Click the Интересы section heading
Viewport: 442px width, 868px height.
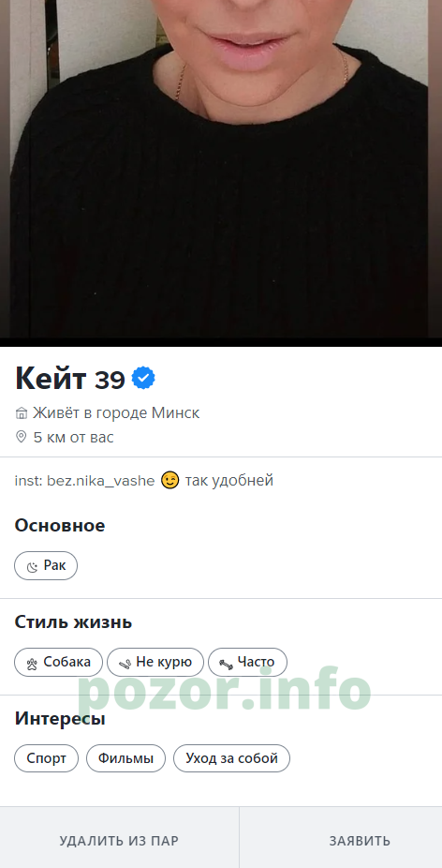[x=60, y=719]
